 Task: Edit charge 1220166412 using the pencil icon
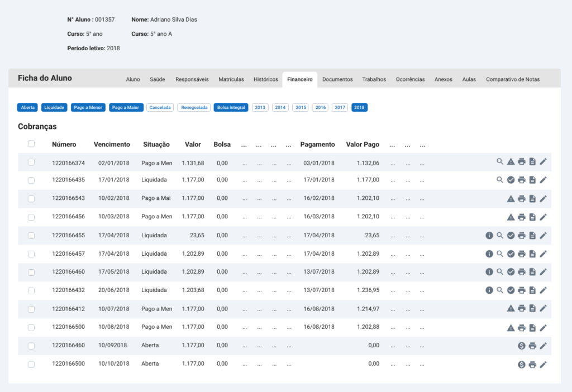tap(543, 308)
